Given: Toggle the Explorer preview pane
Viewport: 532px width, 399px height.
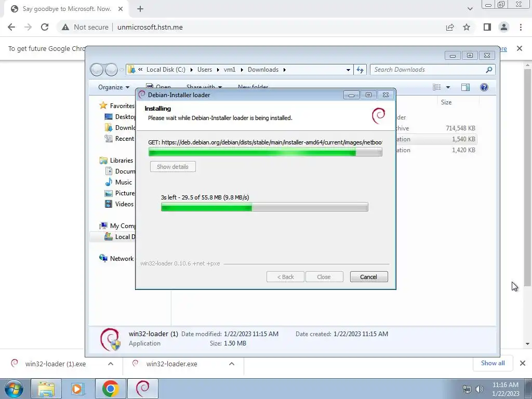Looking at the screenshot, I should 465,87.
